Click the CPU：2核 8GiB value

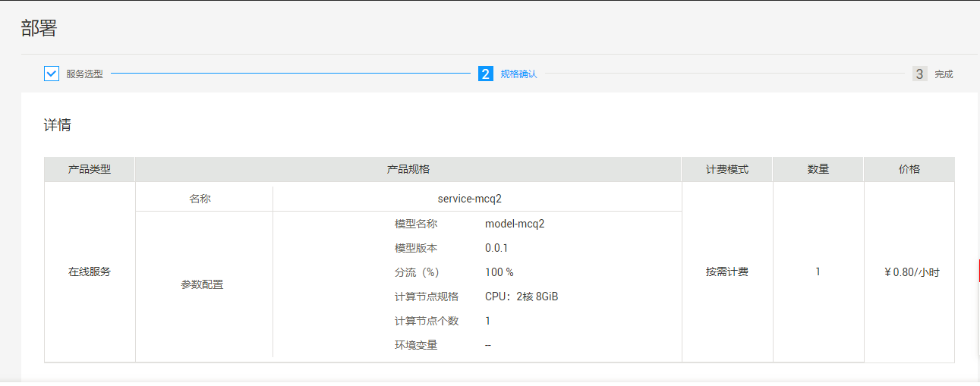pyautogui.click(x=522, y=297)
